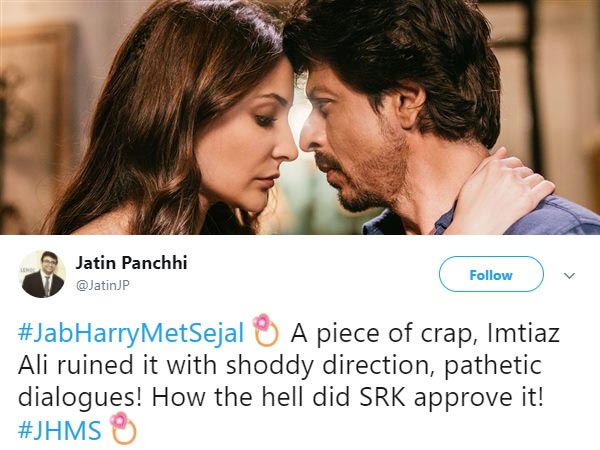Click the phrase "approve it!" in the tweet
The height and width of the screenshot is (450, 600).
(479, 399)
